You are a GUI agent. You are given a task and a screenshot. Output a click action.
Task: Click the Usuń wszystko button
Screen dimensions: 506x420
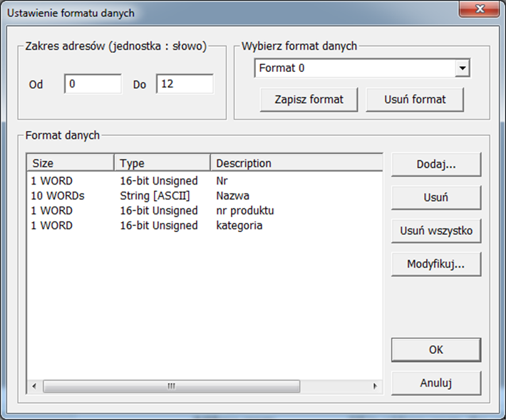coord(436,231)
